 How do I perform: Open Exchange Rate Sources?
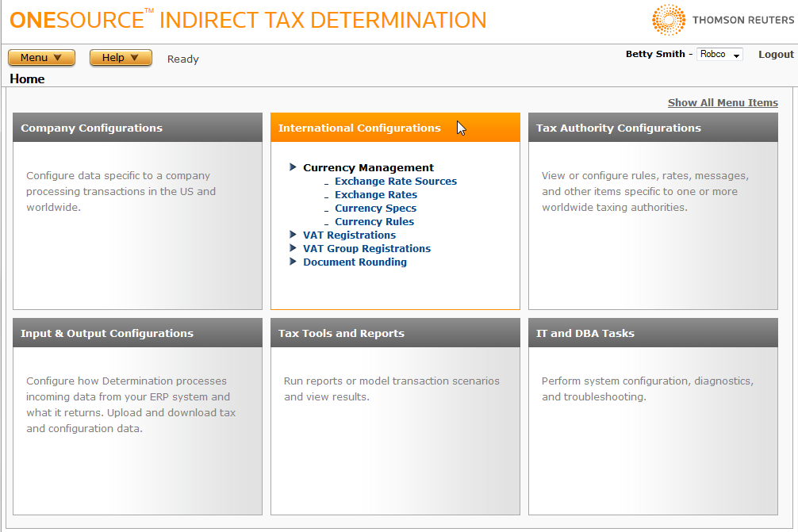pos(395,181)
